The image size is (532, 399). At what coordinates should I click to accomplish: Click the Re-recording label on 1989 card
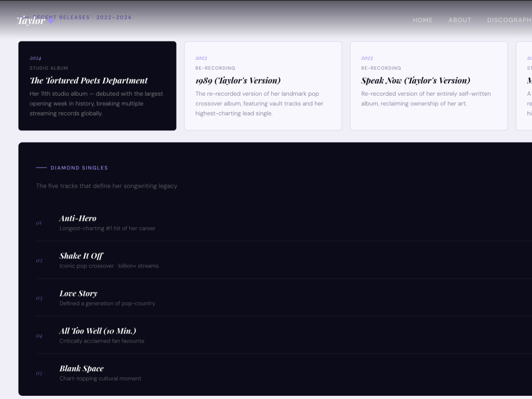[215, 68]
